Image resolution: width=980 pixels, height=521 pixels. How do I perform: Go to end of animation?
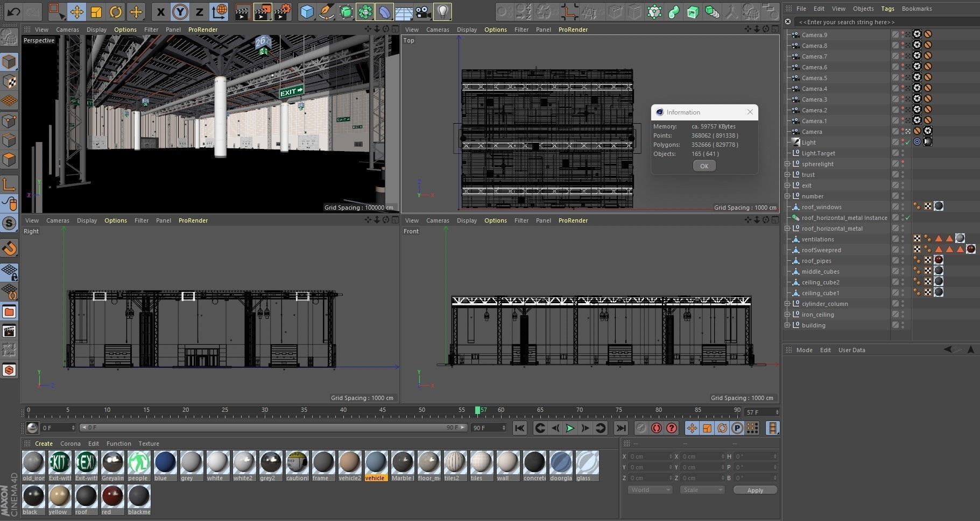click(621, 428)
